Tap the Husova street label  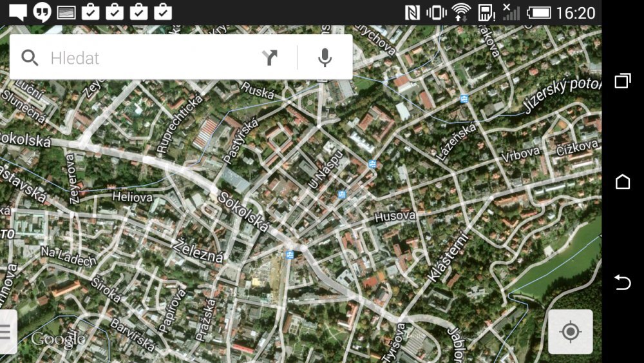(395, 216)
